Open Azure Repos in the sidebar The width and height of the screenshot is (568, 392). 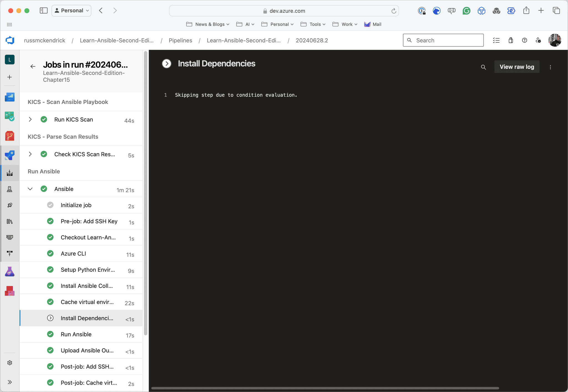click(10, 136)
